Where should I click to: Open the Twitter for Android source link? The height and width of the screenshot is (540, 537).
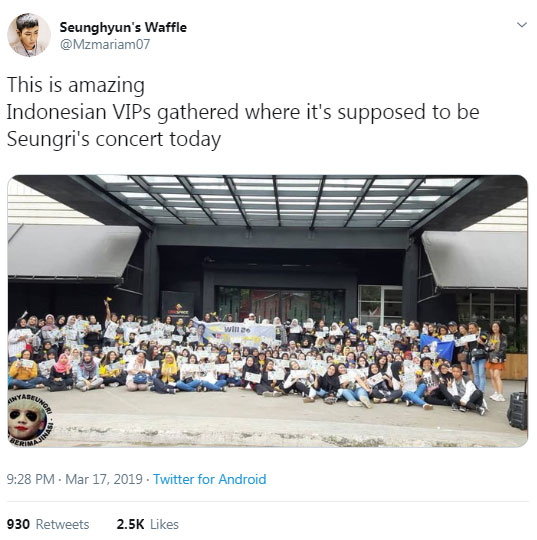[x=209, y=479]
